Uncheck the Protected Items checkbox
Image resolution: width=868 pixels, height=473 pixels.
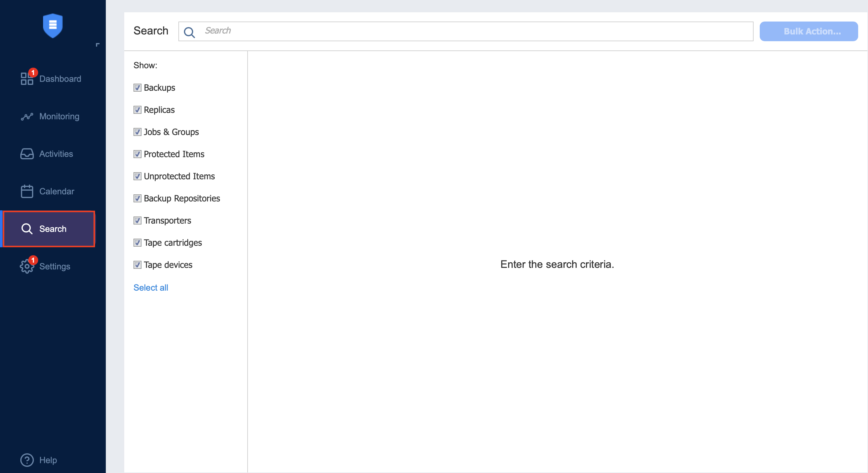tap(137, 154)
